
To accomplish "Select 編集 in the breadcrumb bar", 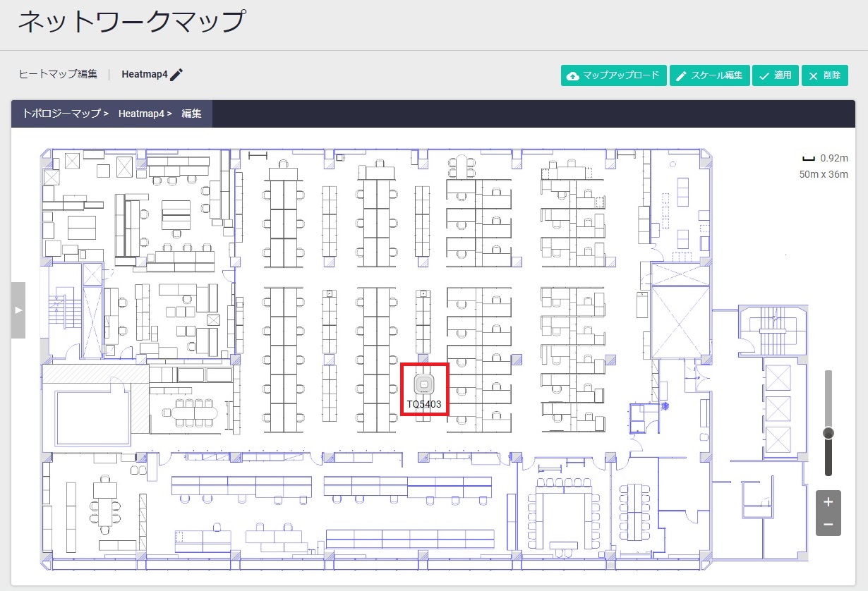I will (x=191, y=114).
